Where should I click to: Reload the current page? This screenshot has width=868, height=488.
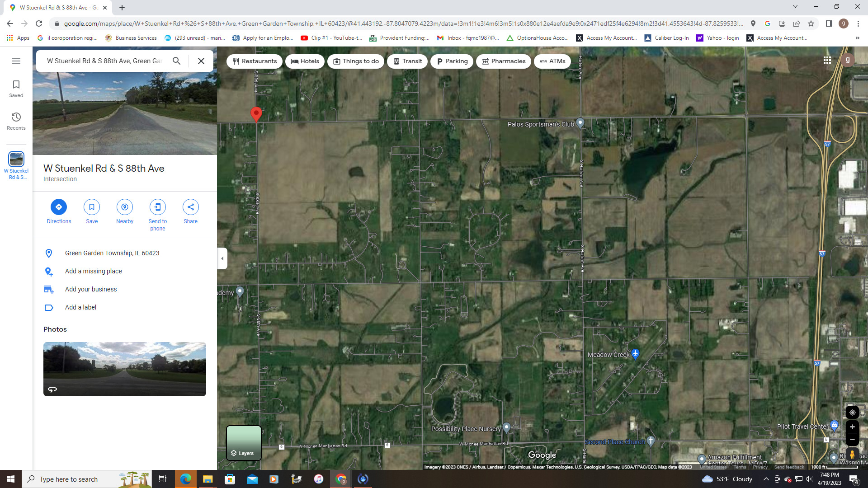(39, 23)
